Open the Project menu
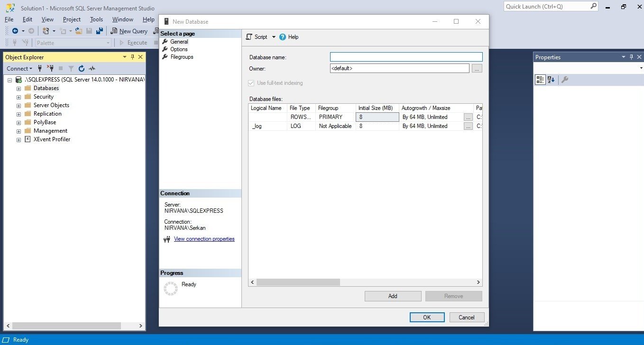Image resolution: width=644 pixels, height=345 pixels. pos(72,19)
